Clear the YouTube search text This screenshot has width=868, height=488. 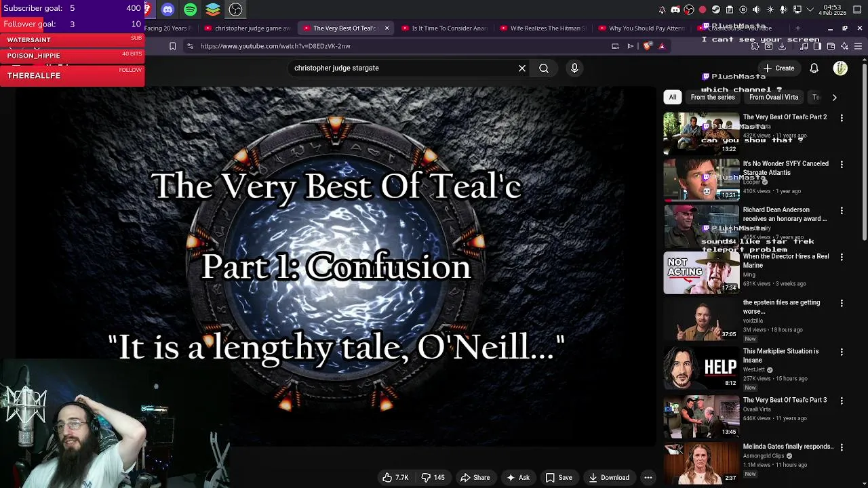(522, 68)
